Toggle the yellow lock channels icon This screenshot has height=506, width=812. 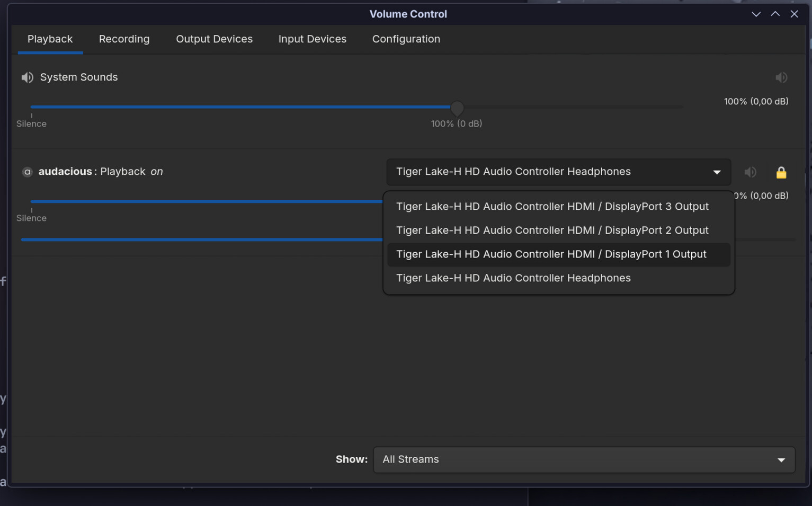(781, 172)
